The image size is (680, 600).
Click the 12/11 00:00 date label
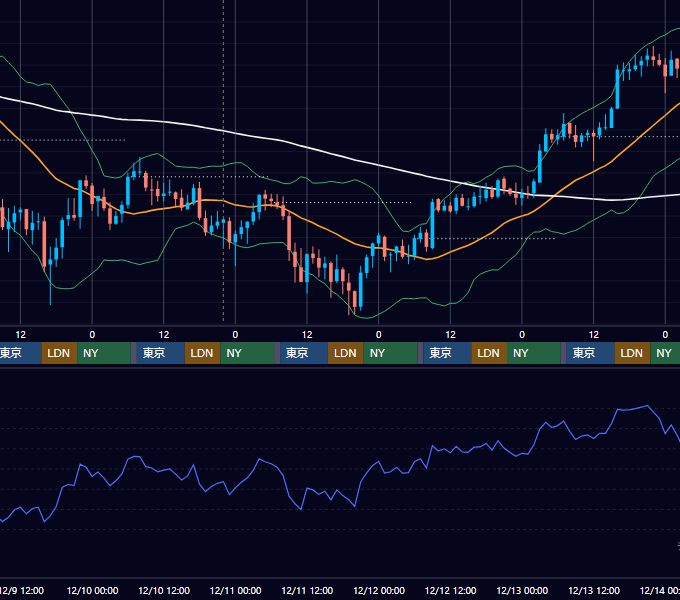235,590
